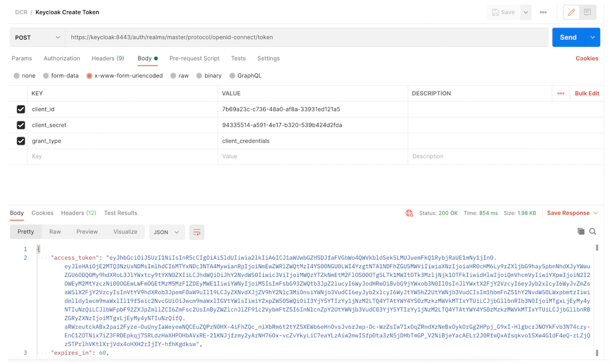Toggle the wrap lines icon
This screenshot has width=611, height=364.
coord(197,232)
